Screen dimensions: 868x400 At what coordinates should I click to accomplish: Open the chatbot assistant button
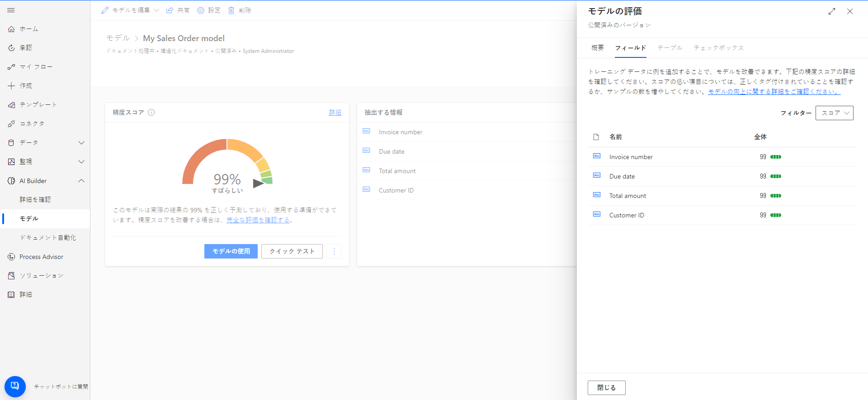(x=15, y=386)
